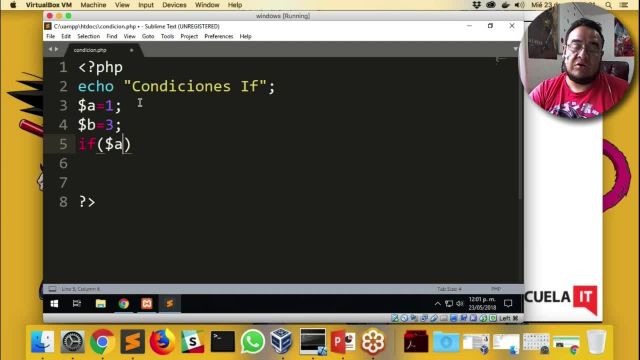Open the Dropbox menu bar icon
Screen dimensions: 640x360
click(x=476, y=5)
